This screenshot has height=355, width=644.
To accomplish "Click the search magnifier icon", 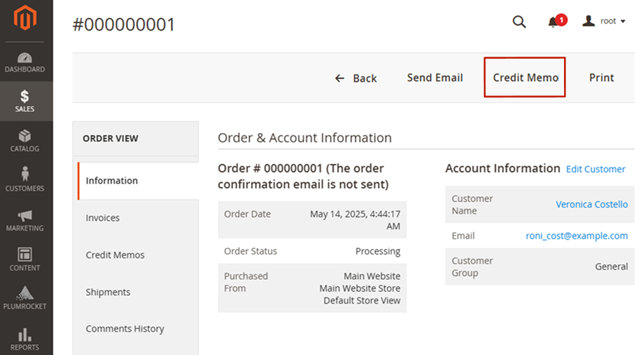I will pyautogui.click(x=520, y=22).
